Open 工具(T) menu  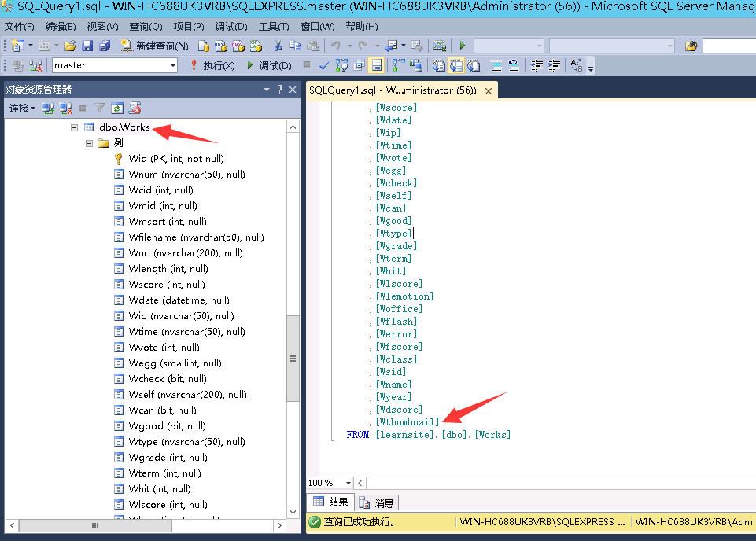274,27
